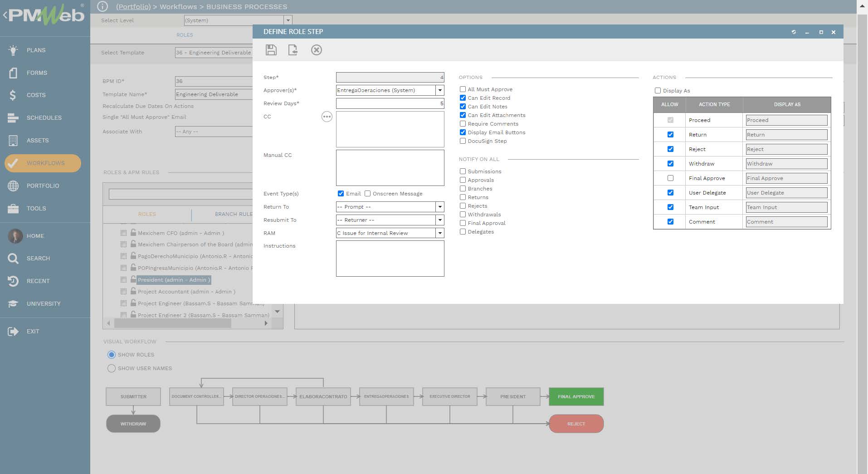Open the (Portfolio) breadcrumb link

click(133, 6)
